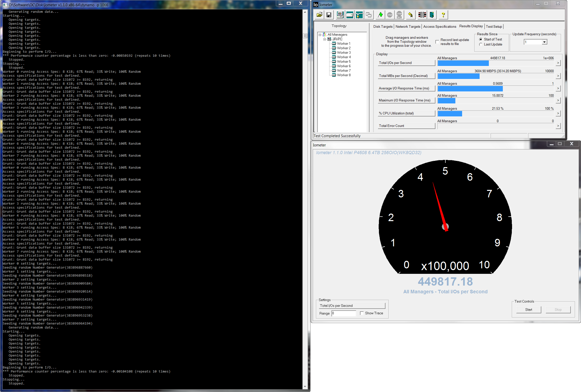Select the All Managers node icon
The height and width of the screenshot is (392, 581).
[324, 34]
